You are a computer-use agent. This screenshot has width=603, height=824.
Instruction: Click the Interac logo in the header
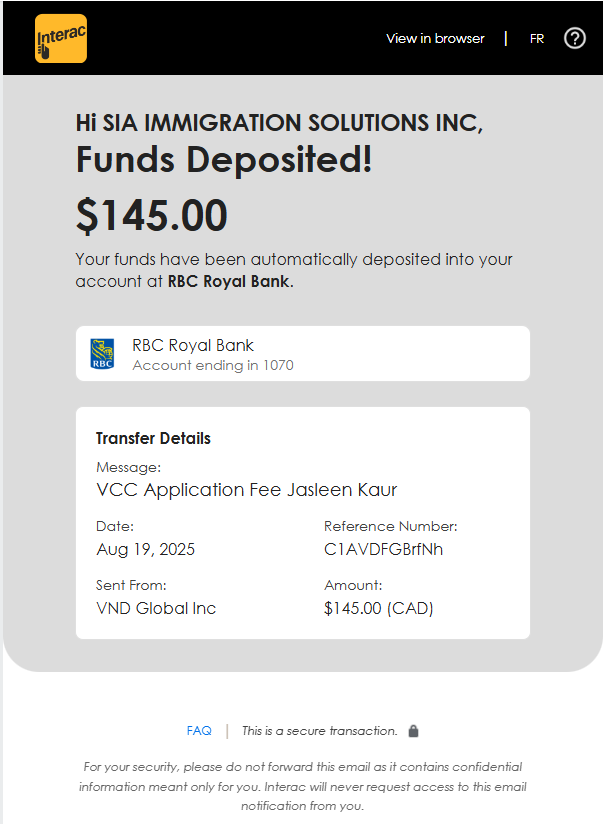click(x=61, y=39)
